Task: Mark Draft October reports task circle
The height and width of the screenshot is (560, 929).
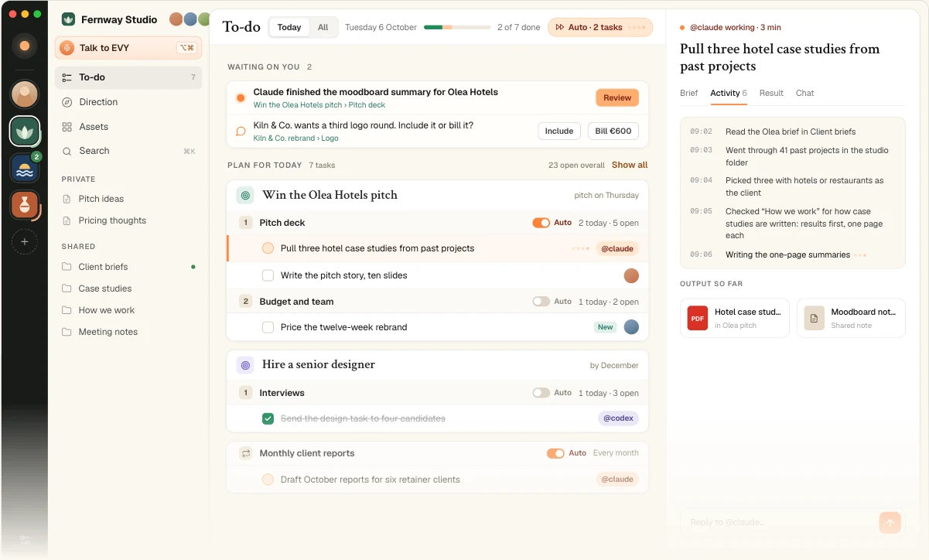Action: point(268,480)
